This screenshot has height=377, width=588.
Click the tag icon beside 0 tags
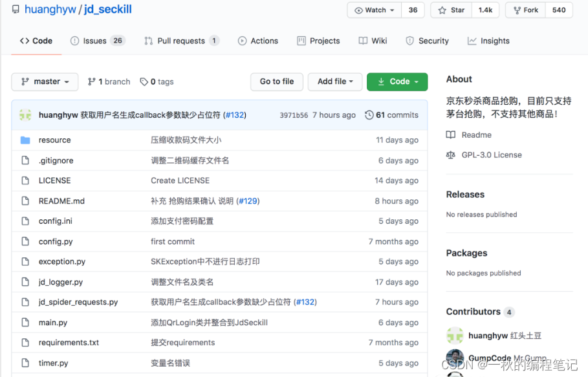point(144,81)
